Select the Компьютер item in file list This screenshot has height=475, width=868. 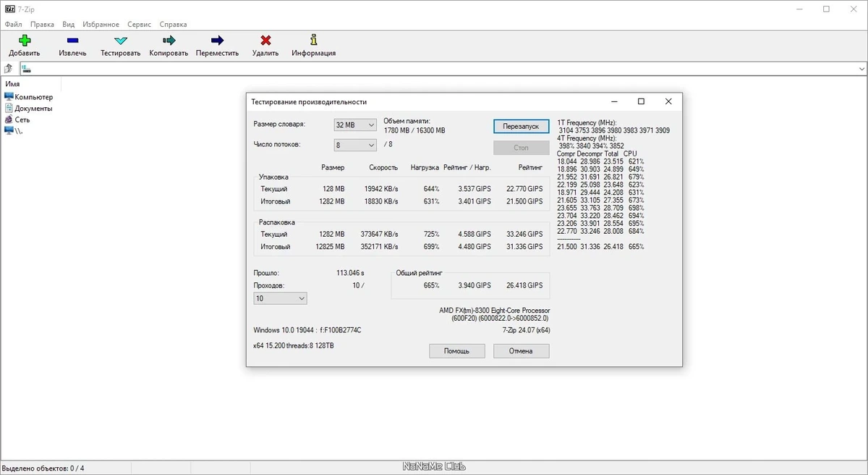click(x=28, y=97)
